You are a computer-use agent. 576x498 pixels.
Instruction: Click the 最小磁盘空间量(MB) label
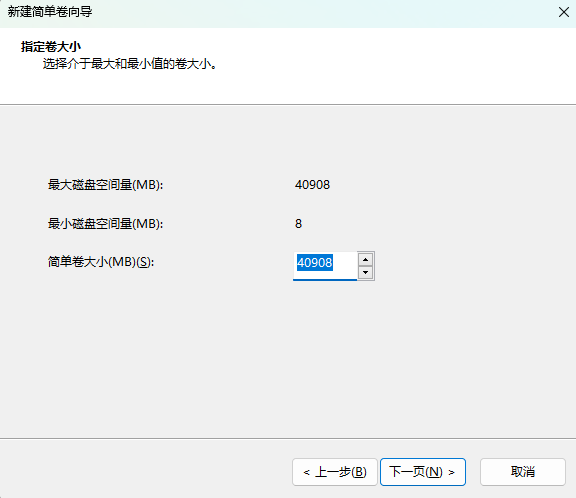pyautogui.click(x=105, y=223)
